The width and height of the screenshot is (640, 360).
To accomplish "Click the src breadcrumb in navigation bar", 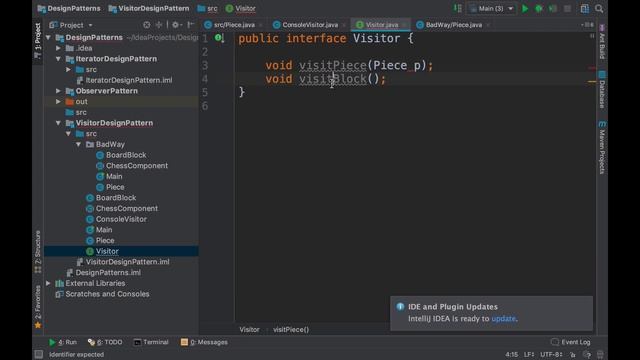I will (x=207, y=9).
